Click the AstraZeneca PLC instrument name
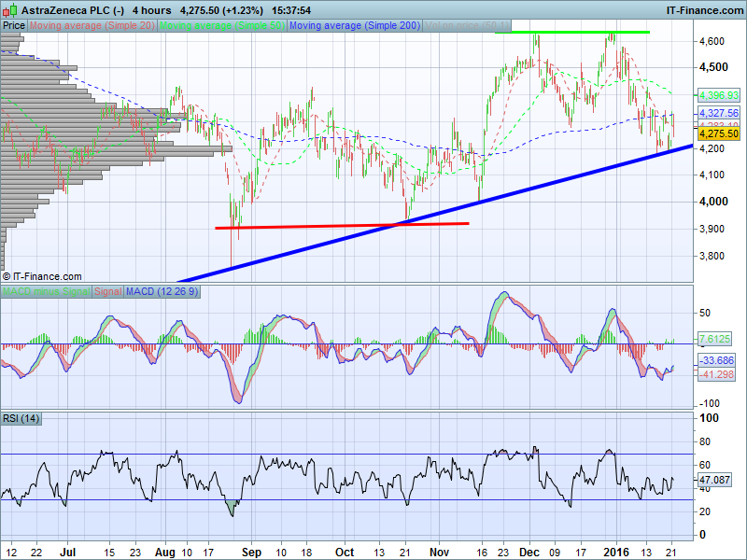Screen dimensions: 747x560 (65, 10)
